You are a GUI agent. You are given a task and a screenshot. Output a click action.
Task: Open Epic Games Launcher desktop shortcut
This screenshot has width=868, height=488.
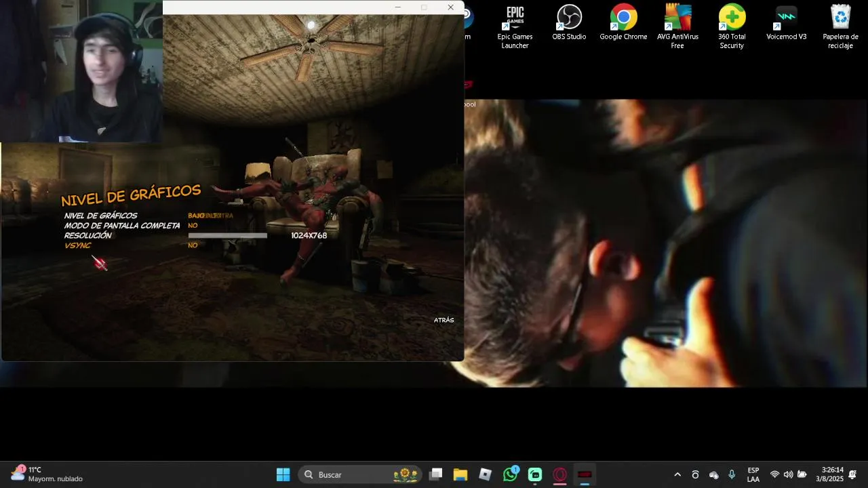pos(515,27)
